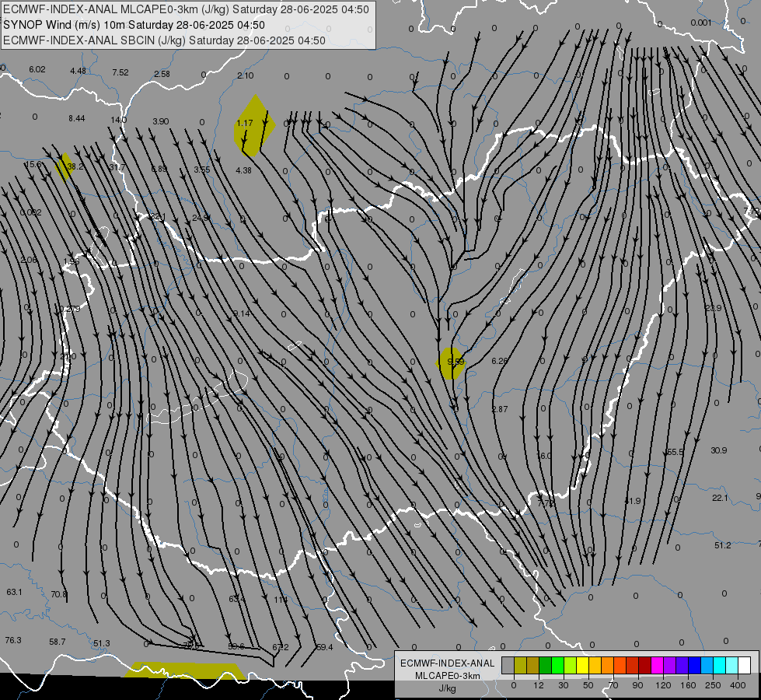This screenshot has width=761, height=700.
Task: Click the grid value 6.26
Action: (x=499, y=361)
